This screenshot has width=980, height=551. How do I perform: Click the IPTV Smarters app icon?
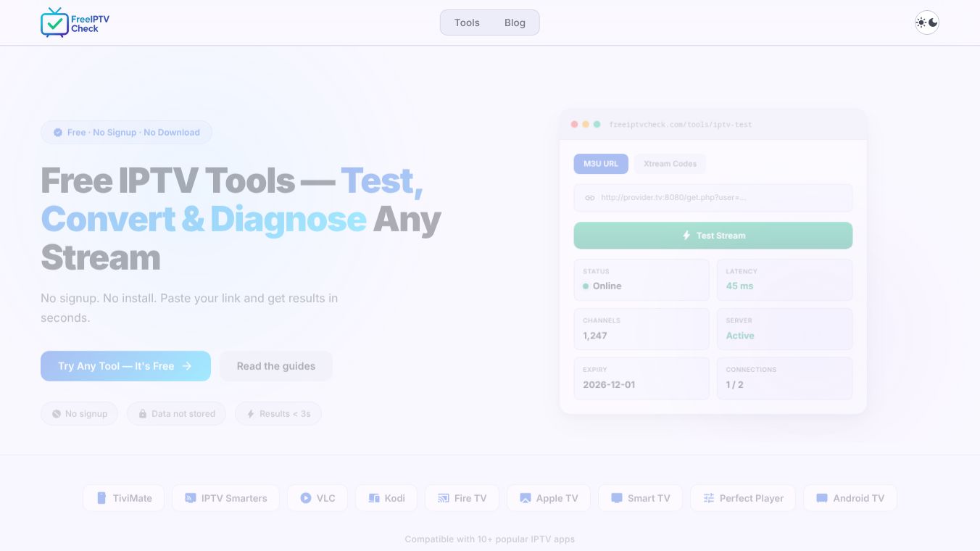(x=191, y=498)
